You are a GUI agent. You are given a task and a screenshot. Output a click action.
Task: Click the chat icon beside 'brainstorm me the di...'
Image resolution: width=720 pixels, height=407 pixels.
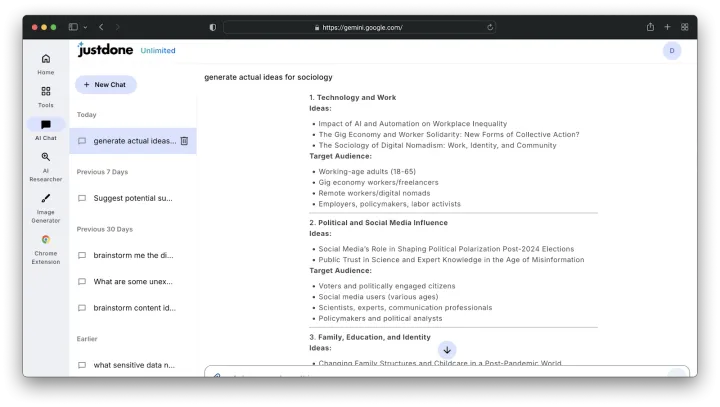coord(82,255)
